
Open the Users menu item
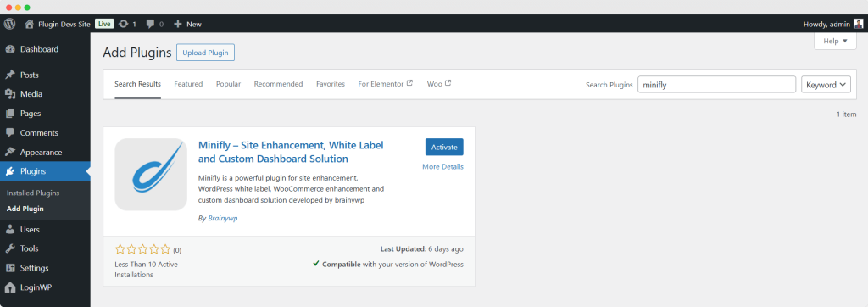point(45,230)
